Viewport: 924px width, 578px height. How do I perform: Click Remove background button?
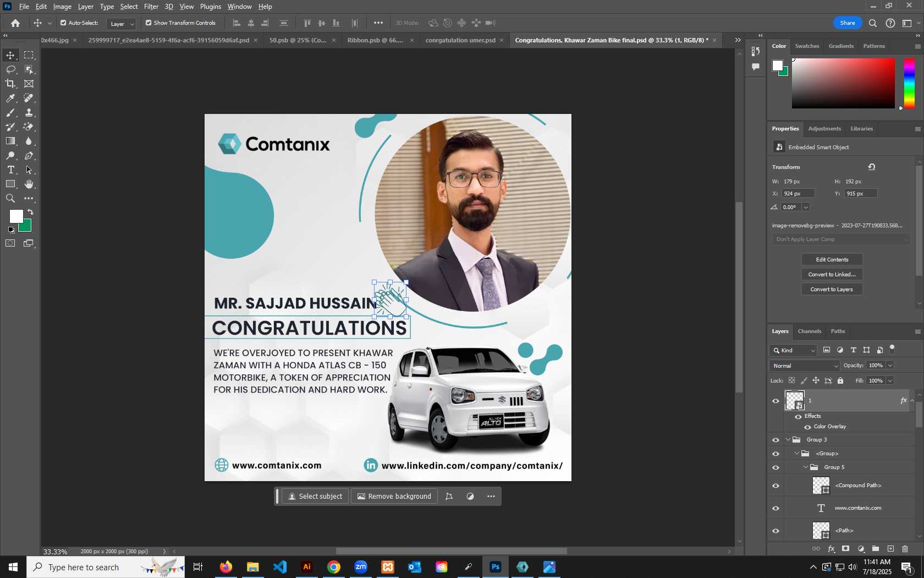(394, 497)
